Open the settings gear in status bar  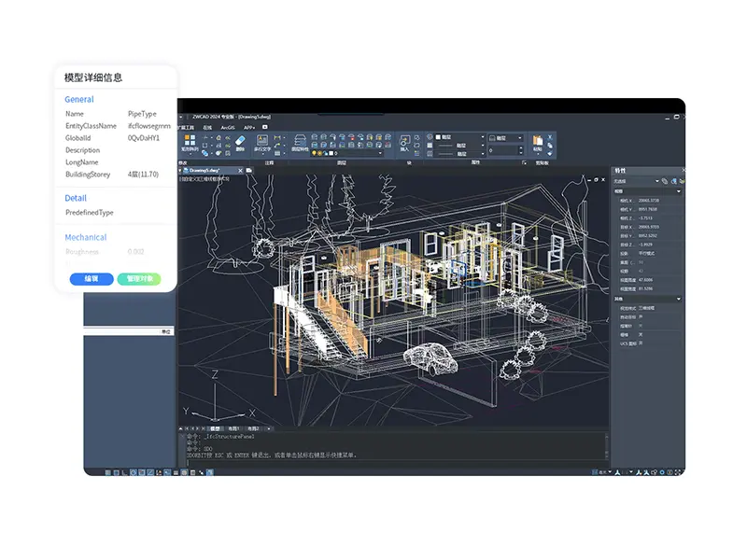click(x=662, y=472)
